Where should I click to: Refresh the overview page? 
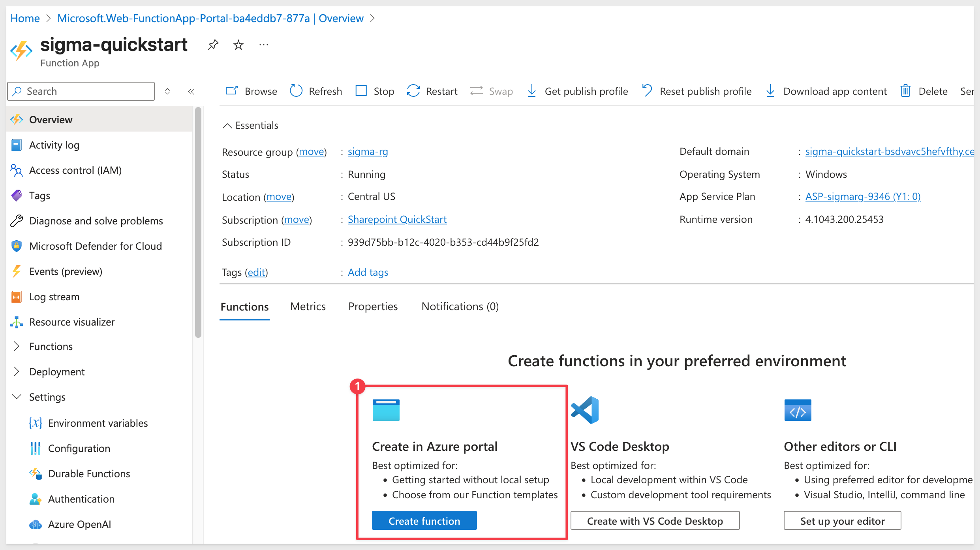pyautogui.click(x=316, y=91)
